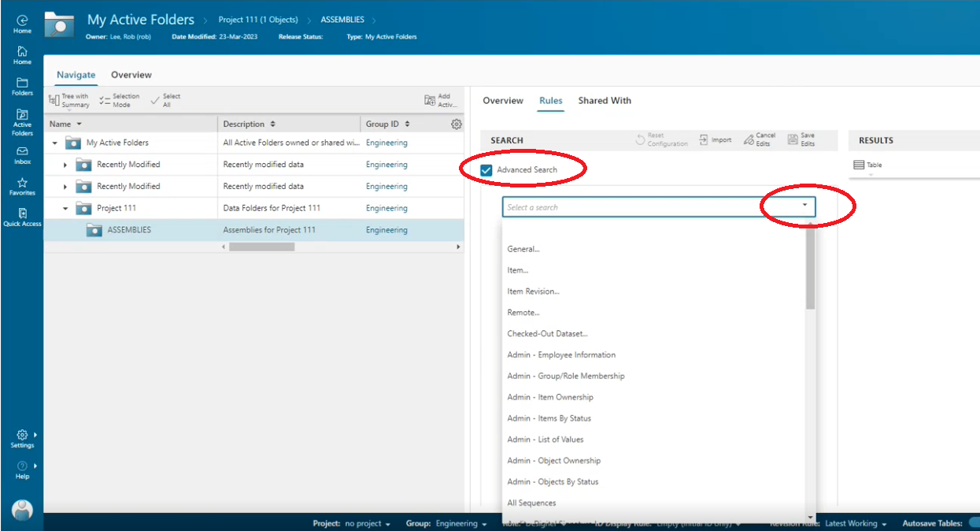The image size is (980, 531).
Task: Open the table column settings gear
Action: 456,124
